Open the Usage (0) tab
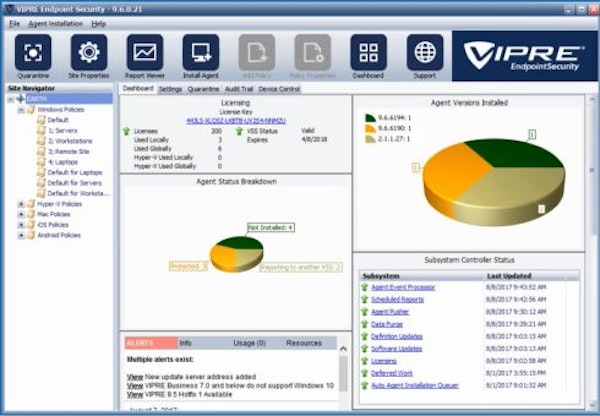 (249, 343)
